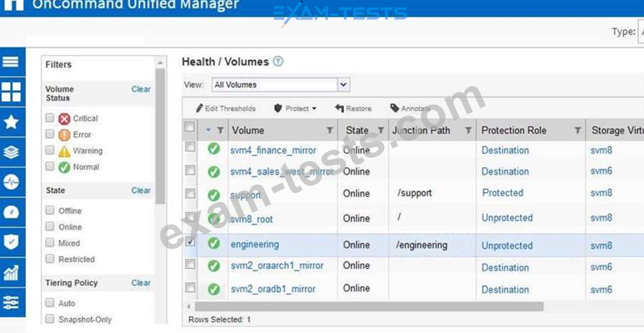
Task: Enable the Snapshot-Only tiering policy filter
Action: click(x=50, y=319)
